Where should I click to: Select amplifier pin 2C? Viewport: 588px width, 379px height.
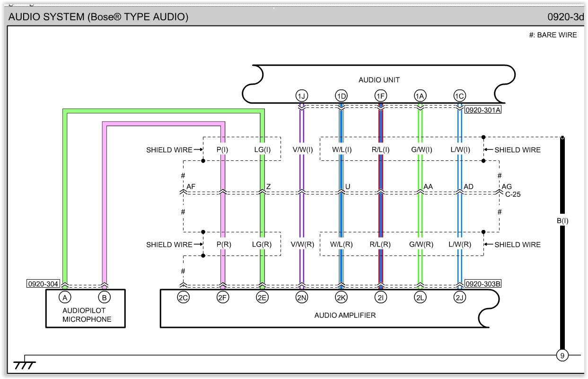(x=183, y=298)
